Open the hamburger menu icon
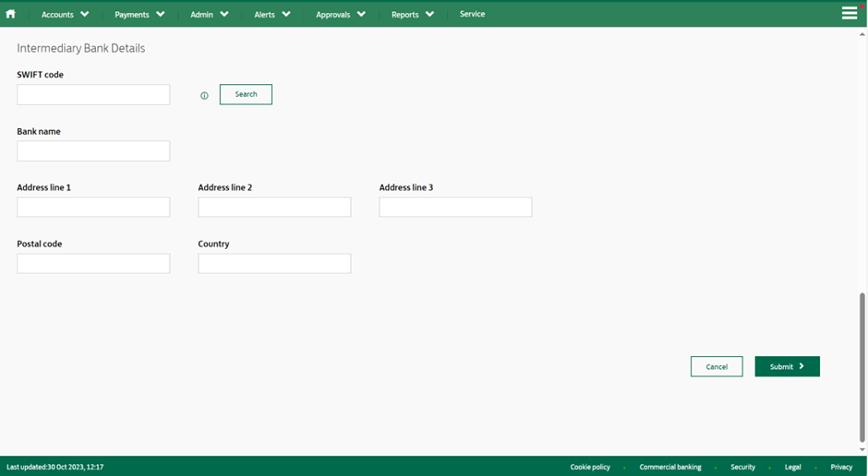 coord(850,13)
